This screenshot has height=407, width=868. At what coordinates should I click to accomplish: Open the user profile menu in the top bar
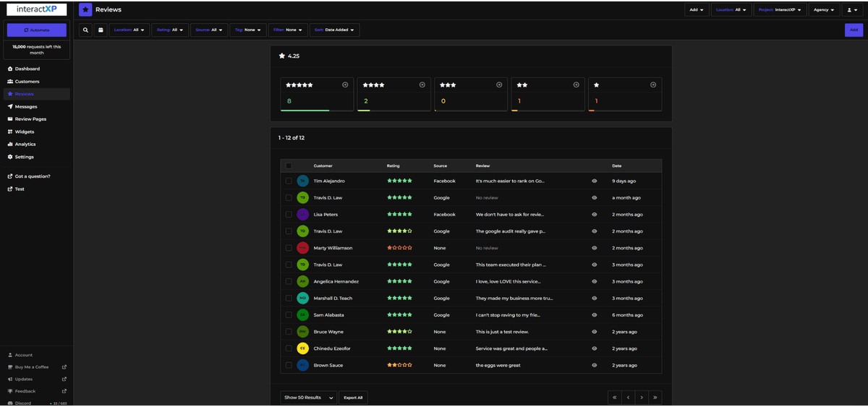[852, 9]
